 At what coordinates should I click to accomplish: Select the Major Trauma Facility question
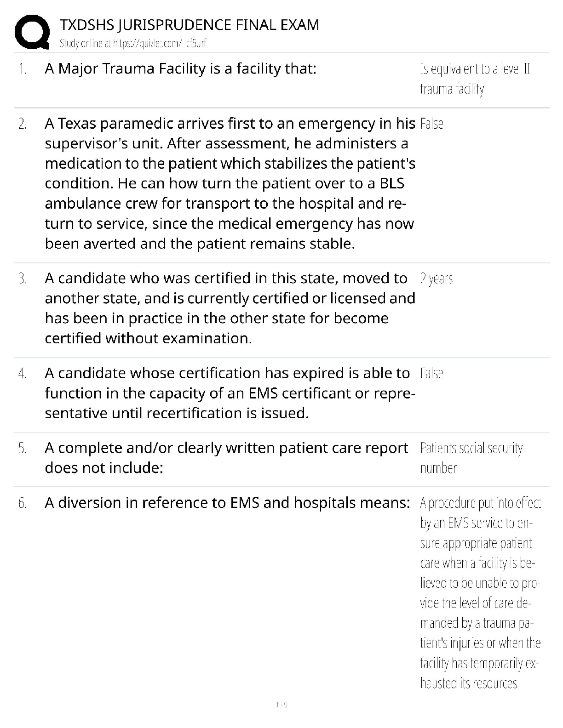pos(180,69)
